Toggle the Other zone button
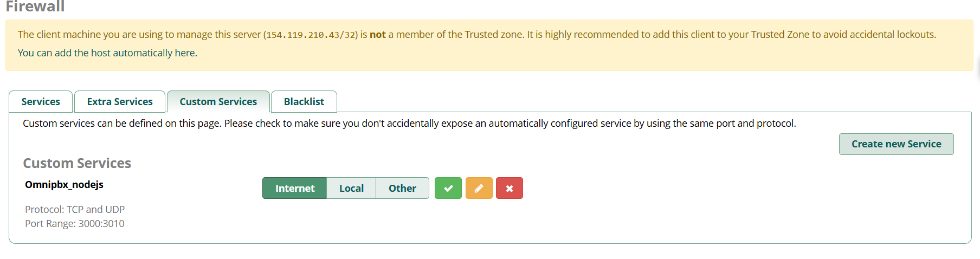Screen dimensions: 980x259 402,188
